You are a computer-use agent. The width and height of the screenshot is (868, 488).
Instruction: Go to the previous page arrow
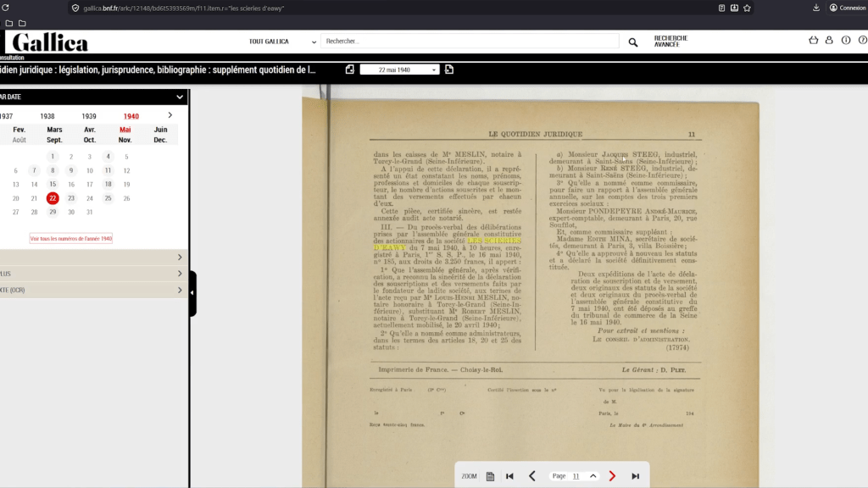coord(532,476)
